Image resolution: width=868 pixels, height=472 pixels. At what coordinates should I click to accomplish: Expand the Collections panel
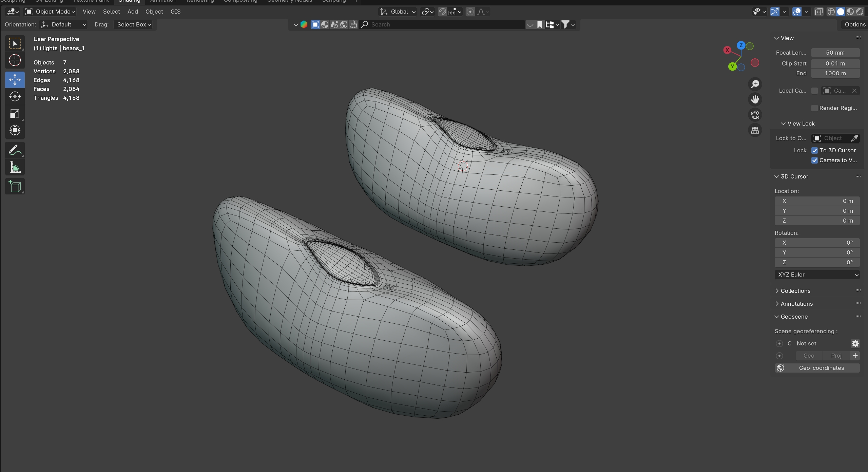(x=795, y=291)
